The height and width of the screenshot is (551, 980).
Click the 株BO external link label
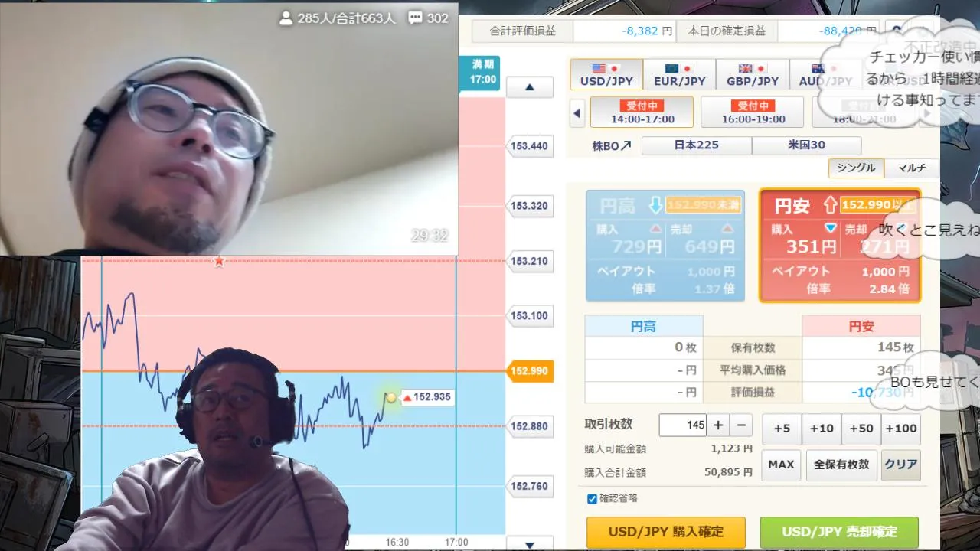[x=612, y=145]
